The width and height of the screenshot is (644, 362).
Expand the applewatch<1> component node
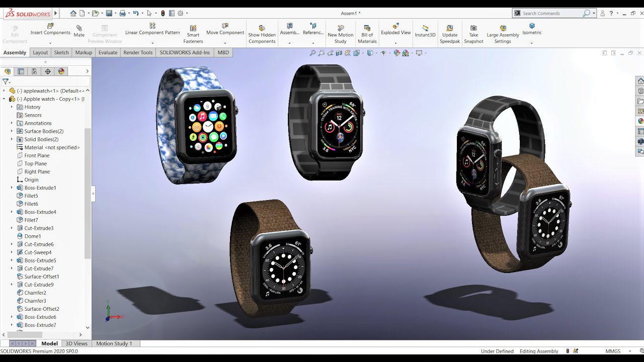(4, 91)
